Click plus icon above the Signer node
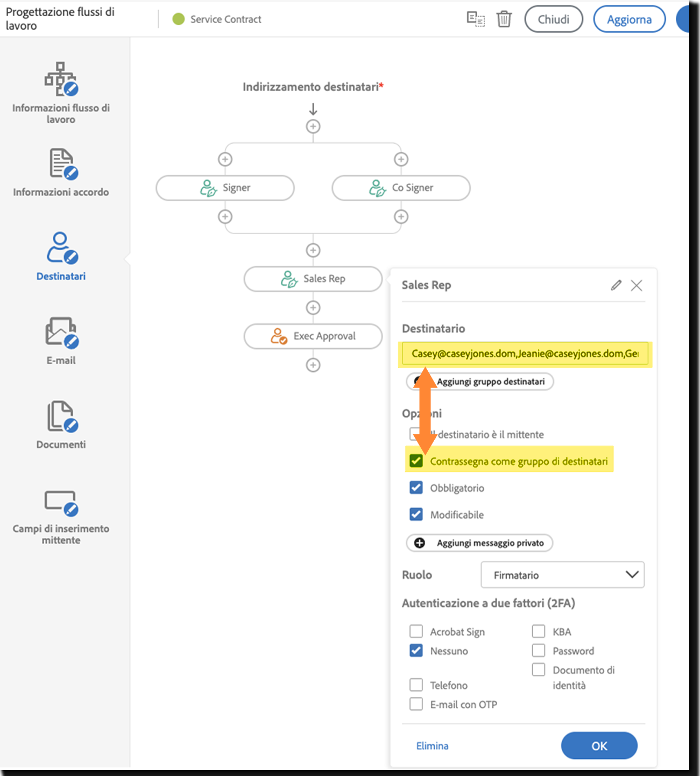Viewport: 700px width, 776px height. (x=225, y=159)
